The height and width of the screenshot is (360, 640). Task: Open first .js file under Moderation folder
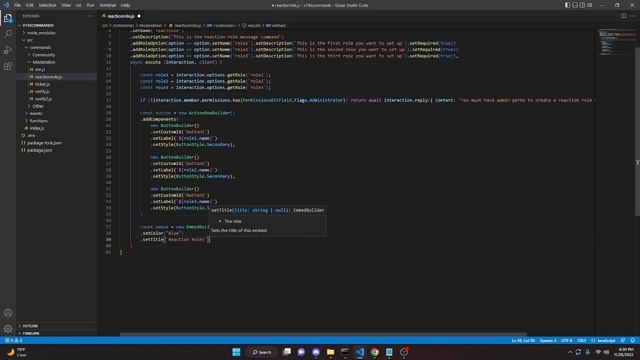click(x=40, y=69)
